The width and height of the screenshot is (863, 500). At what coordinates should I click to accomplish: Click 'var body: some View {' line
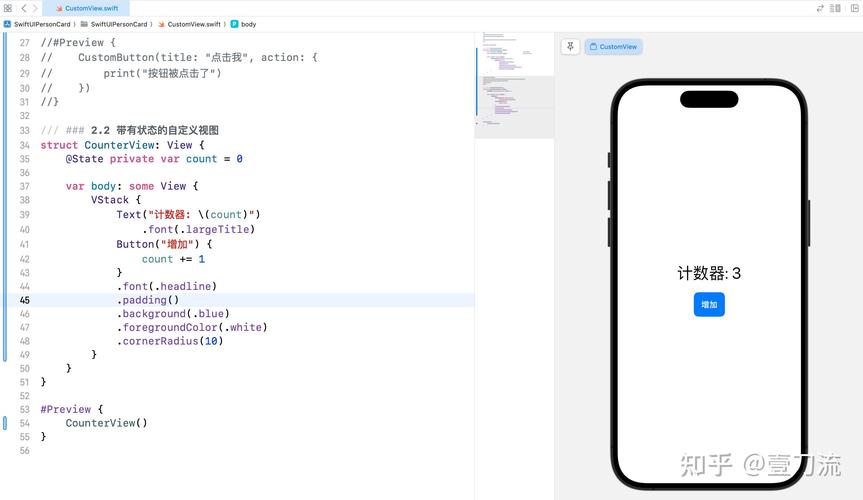(x=132, y=186)
